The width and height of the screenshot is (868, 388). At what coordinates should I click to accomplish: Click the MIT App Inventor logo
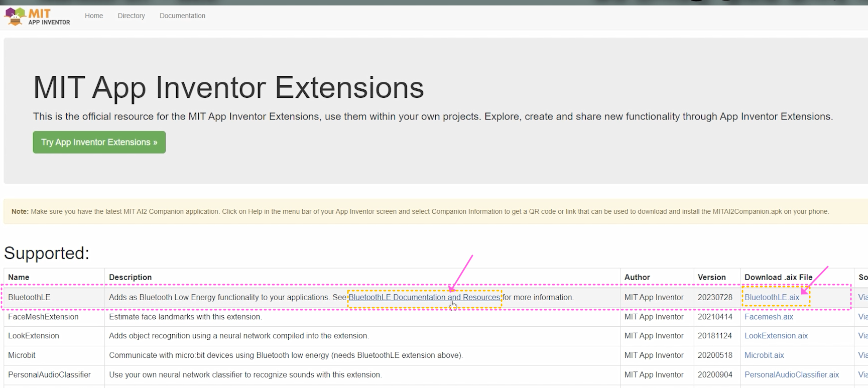click(38, 17)
